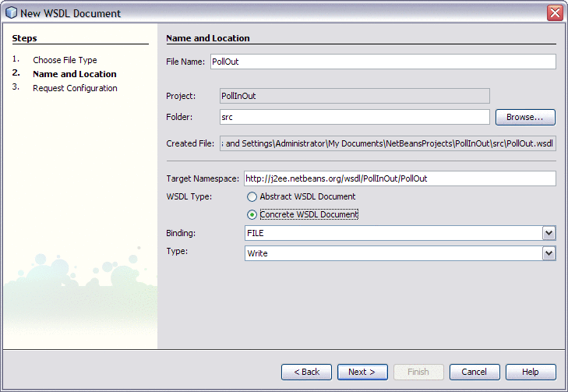568x392 pixels.
Task: Close the New WSDL Document dialog
Action: coord(555,13)
